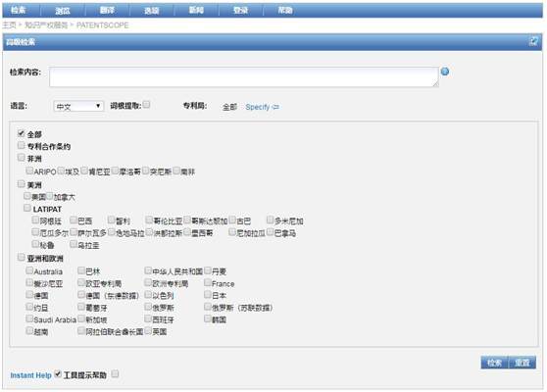Check the 美洲 region checkbox
The height and width of the screenshot is (392, 547).
(x=22, y=184)
